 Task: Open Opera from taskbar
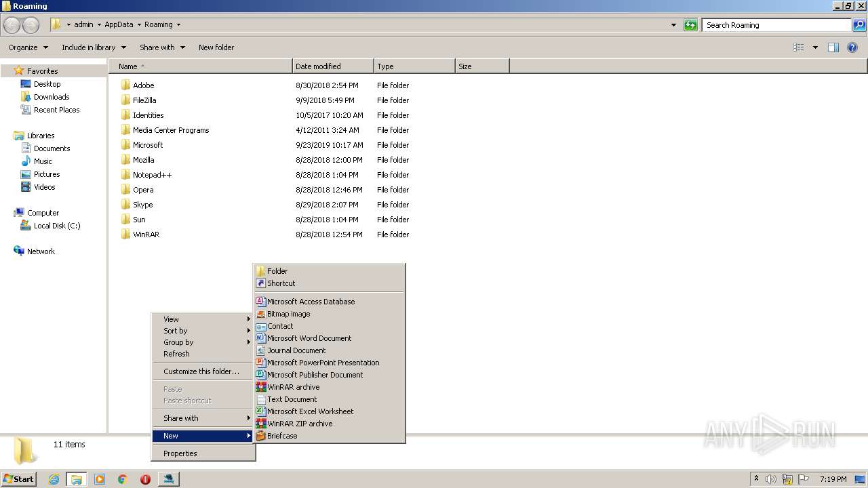click(x=145, y=479)
